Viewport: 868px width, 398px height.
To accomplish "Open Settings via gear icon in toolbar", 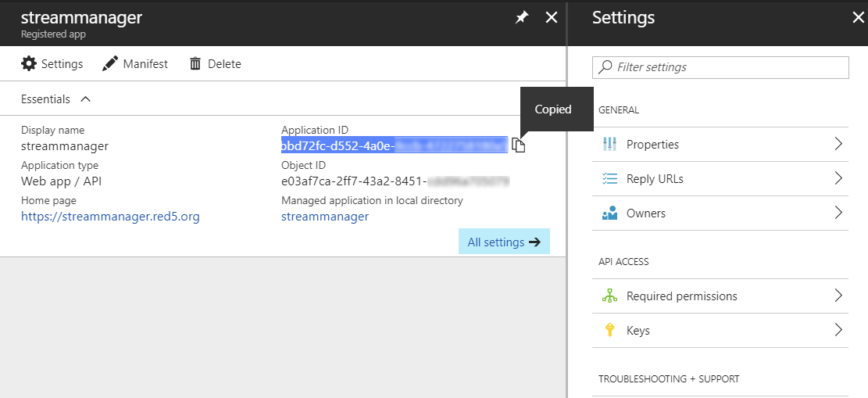I will 29,64.
